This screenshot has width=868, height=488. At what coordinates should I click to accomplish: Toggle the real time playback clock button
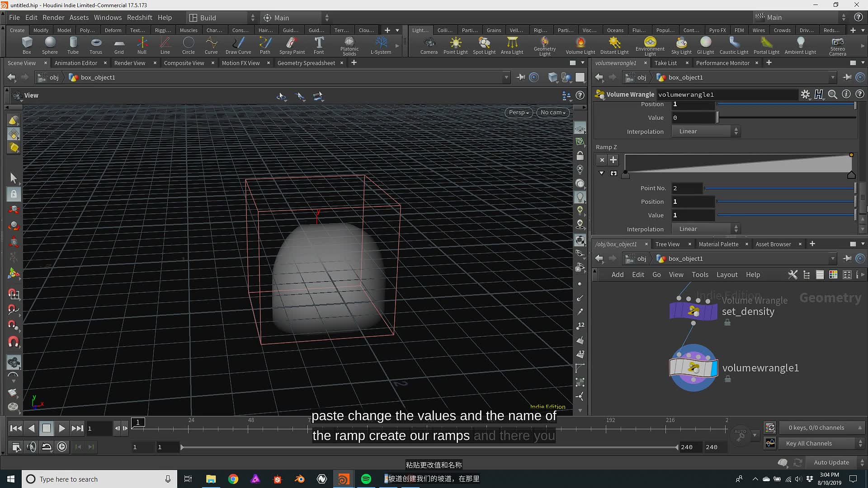tap(62, 447)
